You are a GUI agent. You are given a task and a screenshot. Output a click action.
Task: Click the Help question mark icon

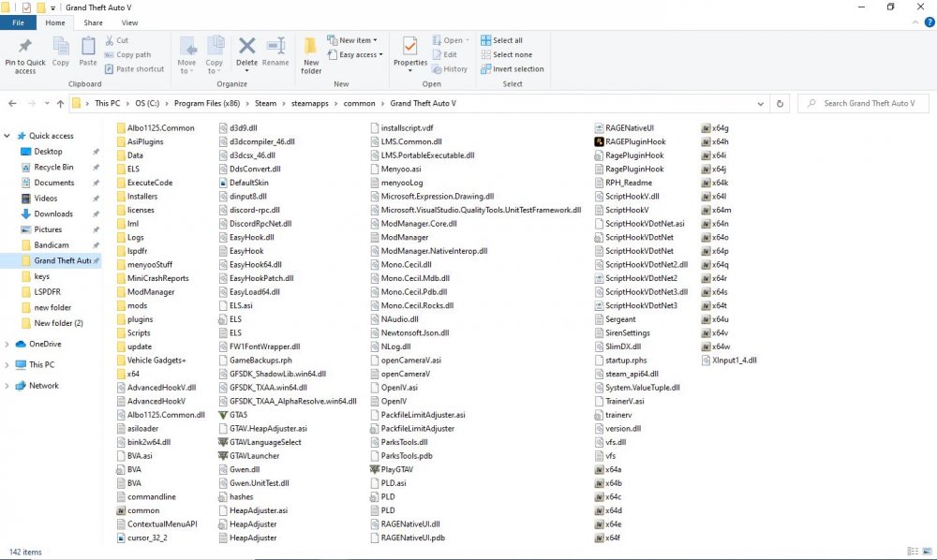tap(930, 22)
